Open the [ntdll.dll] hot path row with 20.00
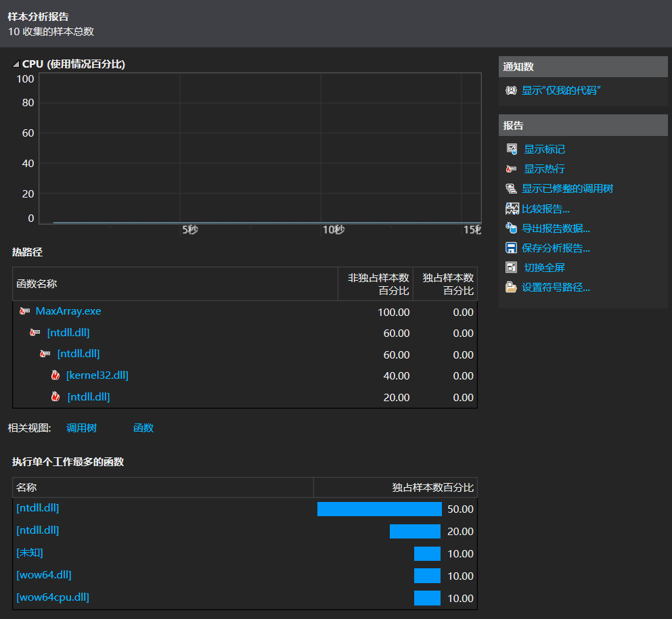The height and width of the screenshot is (619, 672). (88, 397)
